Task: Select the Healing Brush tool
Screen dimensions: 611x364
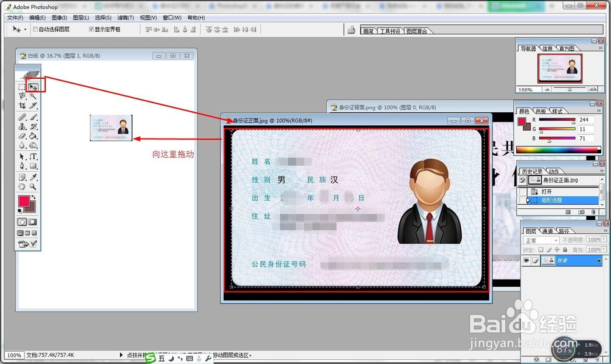Action: (22, 117)
